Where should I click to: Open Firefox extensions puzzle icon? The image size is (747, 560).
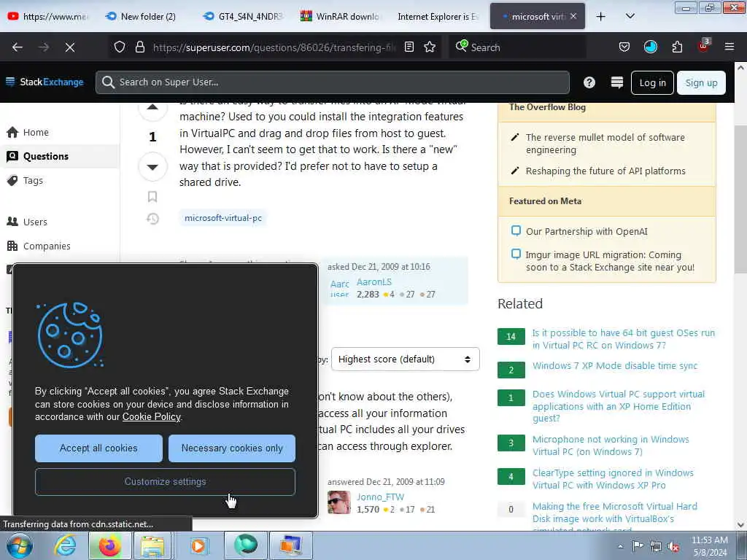(677, 47)
